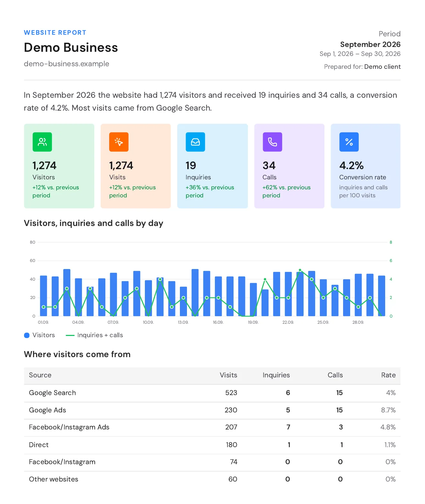This screenshot has height=504, width=425.
Task: Click the 01.09. chart axis date label
Action: click(43, 322)
